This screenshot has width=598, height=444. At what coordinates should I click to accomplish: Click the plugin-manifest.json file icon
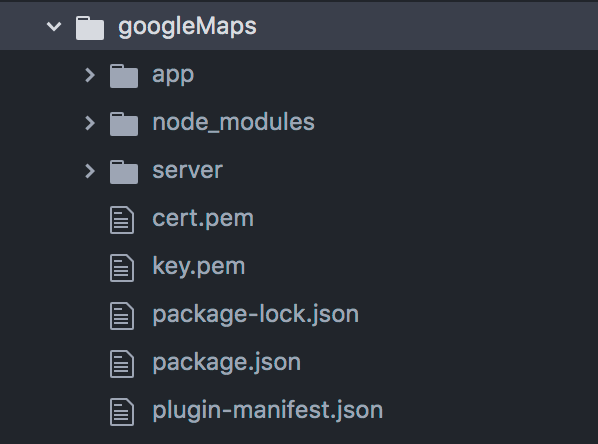(122, 412)
